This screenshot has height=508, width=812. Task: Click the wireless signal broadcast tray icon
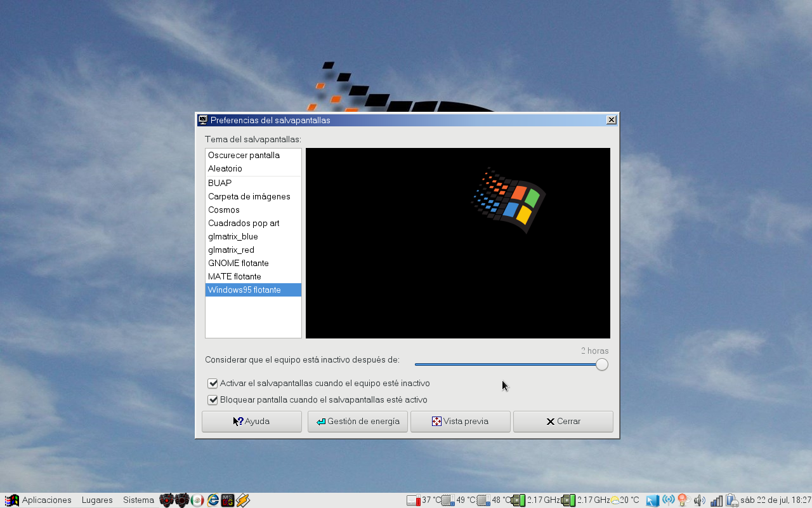(668, 500)
